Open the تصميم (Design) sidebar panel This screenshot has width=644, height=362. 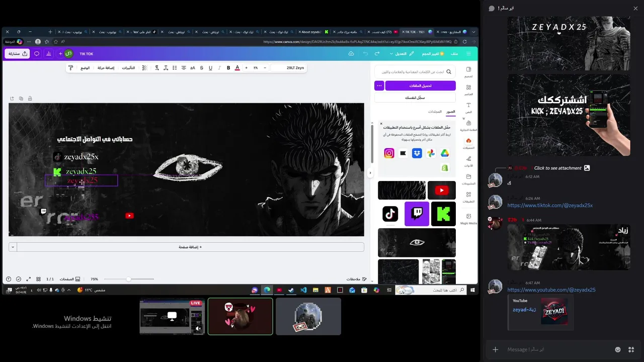(468, 72)
